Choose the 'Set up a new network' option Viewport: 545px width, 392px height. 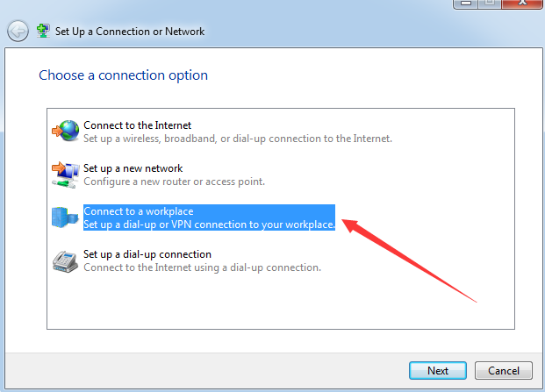pos(133,168)
